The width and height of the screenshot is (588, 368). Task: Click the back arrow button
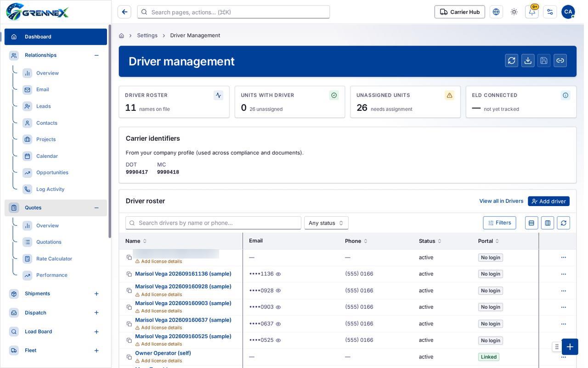(124, 12)
